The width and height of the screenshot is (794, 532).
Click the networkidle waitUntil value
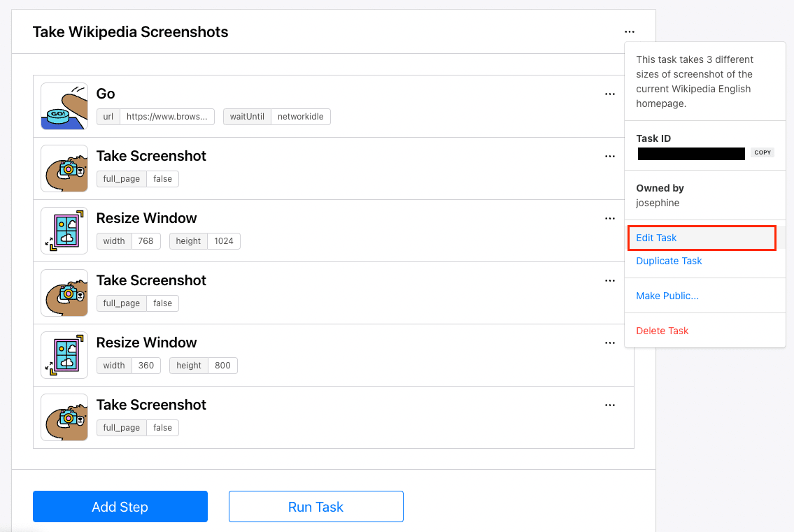(300, 117)
